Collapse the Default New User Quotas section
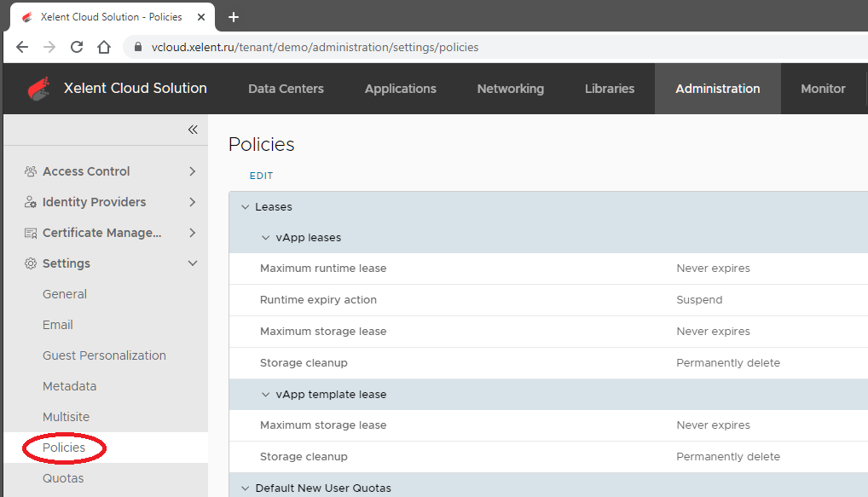 coord(246,488)
